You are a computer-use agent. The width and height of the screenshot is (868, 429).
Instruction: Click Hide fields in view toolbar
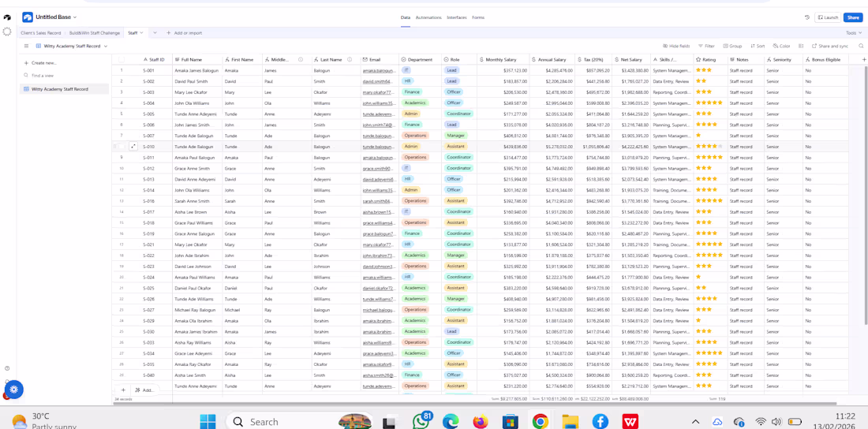(x=676, y=46)
